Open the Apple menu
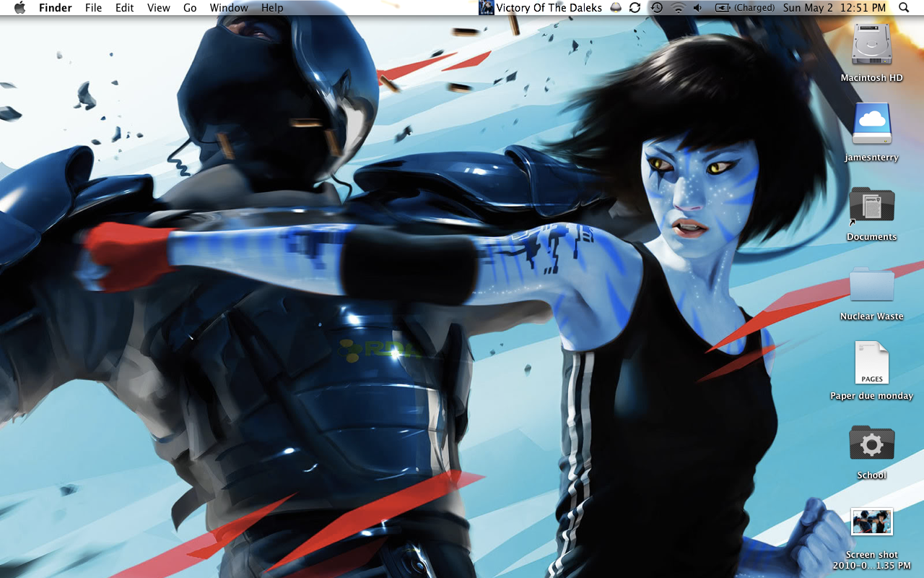Image resolution: width=924 pixels, height=578 pixels. click(19, 8)
